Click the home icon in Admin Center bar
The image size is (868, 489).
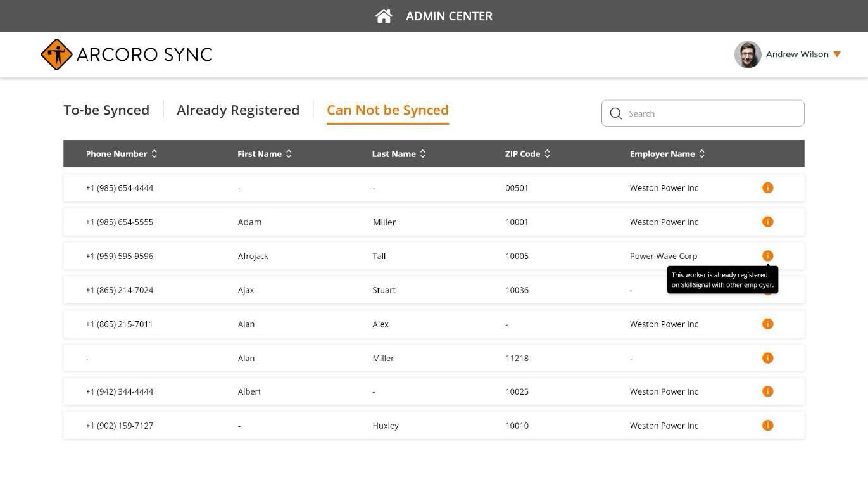point(384,16)
